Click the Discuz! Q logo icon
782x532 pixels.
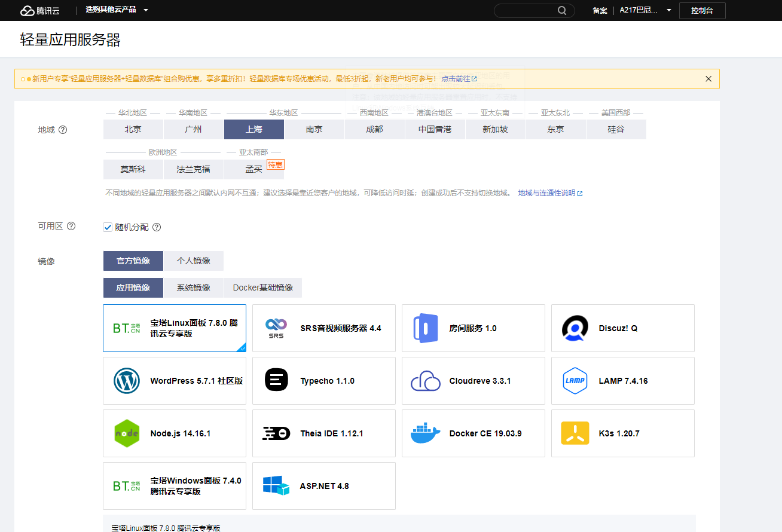575,328
